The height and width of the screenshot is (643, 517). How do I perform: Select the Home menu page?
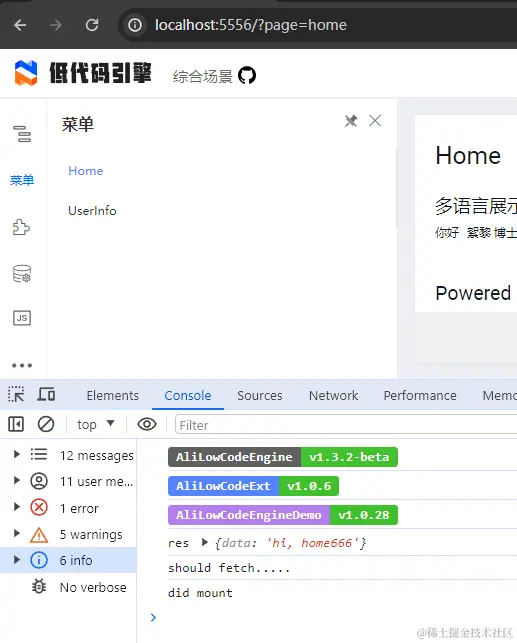click(86, 171)
